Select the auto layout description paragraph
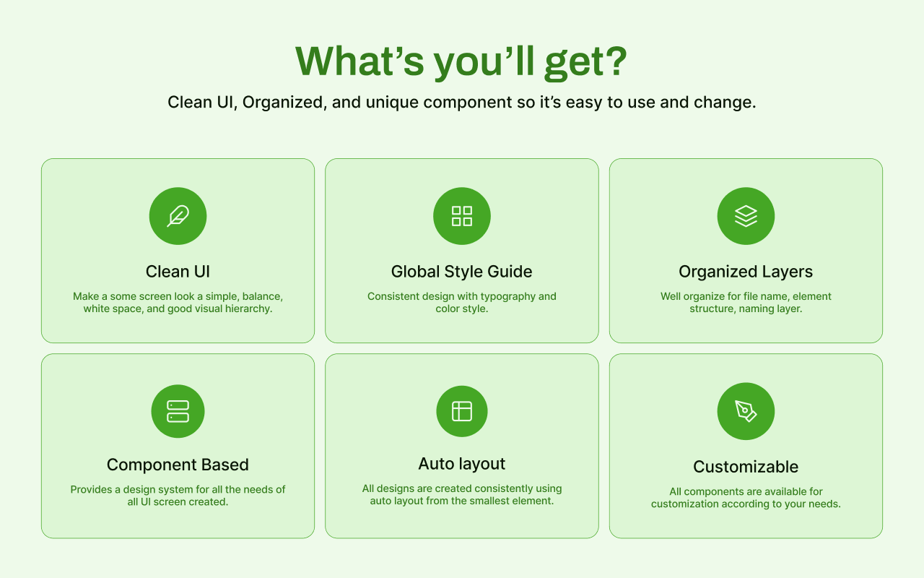Image resolution: width=924 pixels, height=578 pixels. click(462, 495)
